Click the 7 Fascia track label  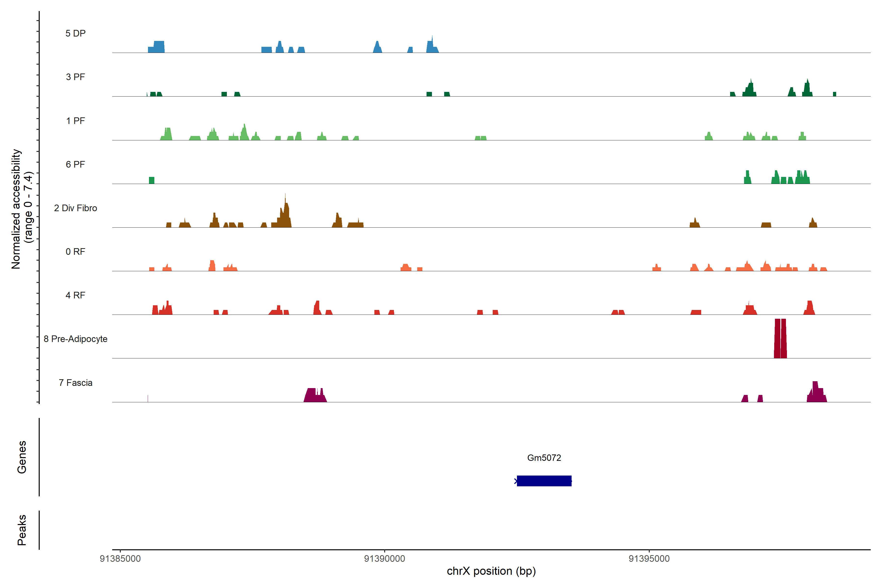pyautogui.click(x=75, y=383)
